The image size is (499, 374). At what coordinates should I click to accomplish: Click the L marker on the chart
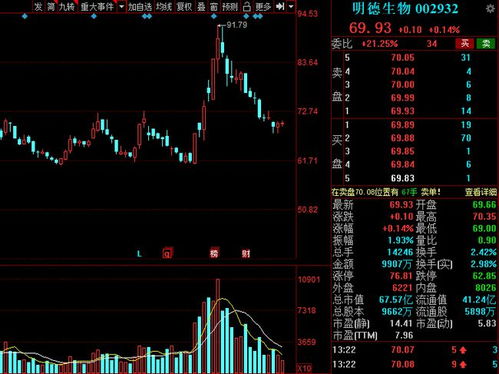tap(139, 254)
